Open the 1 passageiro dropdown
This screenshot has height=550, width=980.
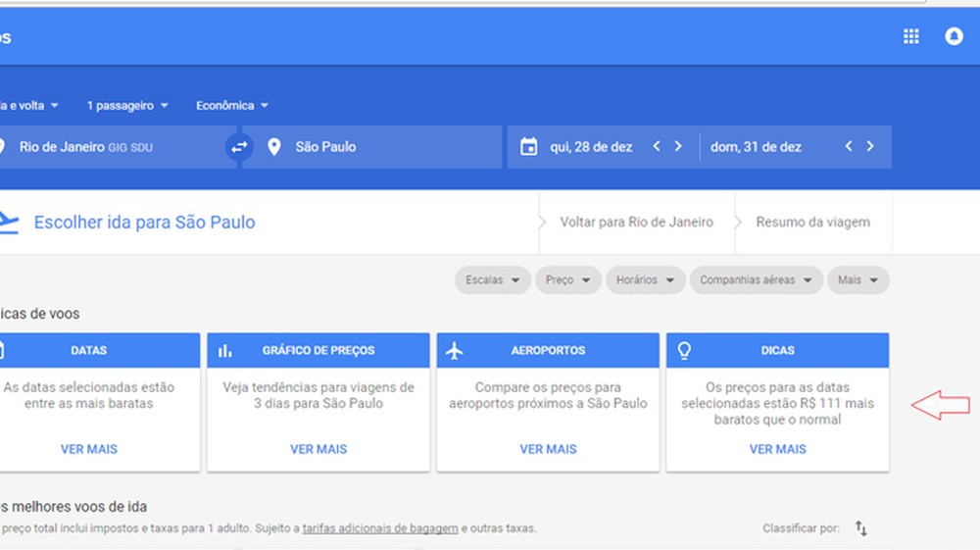point(127,106)
